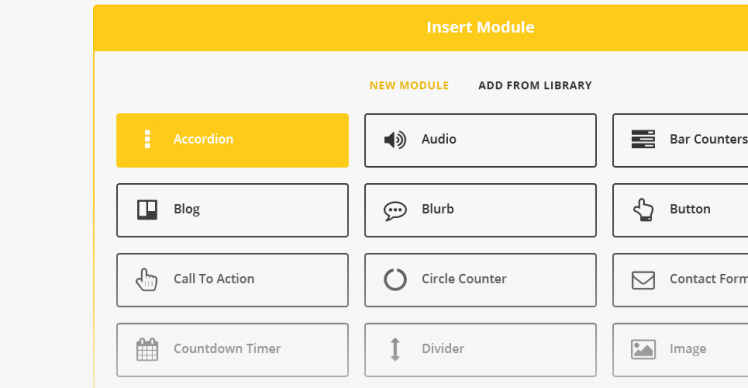Switch to the New Module tab
748x388 pixels.
coord(409,85)
